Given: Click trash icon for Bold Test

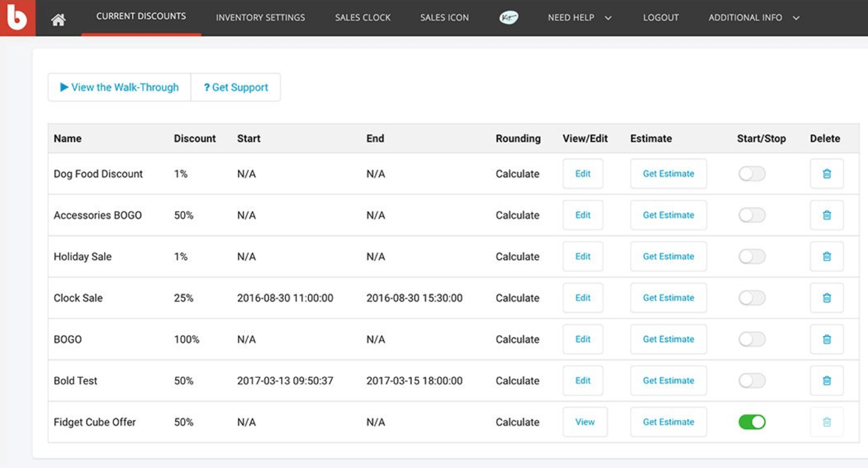Looking at the screenshot, I should (826, 381).
